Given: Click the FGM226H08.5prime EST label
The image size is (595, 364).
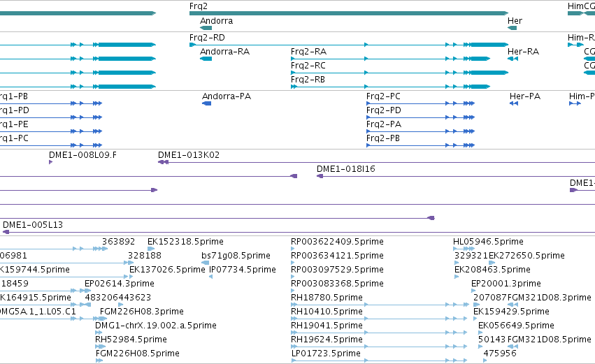Looking at the screenshot, I should click(x=137, y=354).
